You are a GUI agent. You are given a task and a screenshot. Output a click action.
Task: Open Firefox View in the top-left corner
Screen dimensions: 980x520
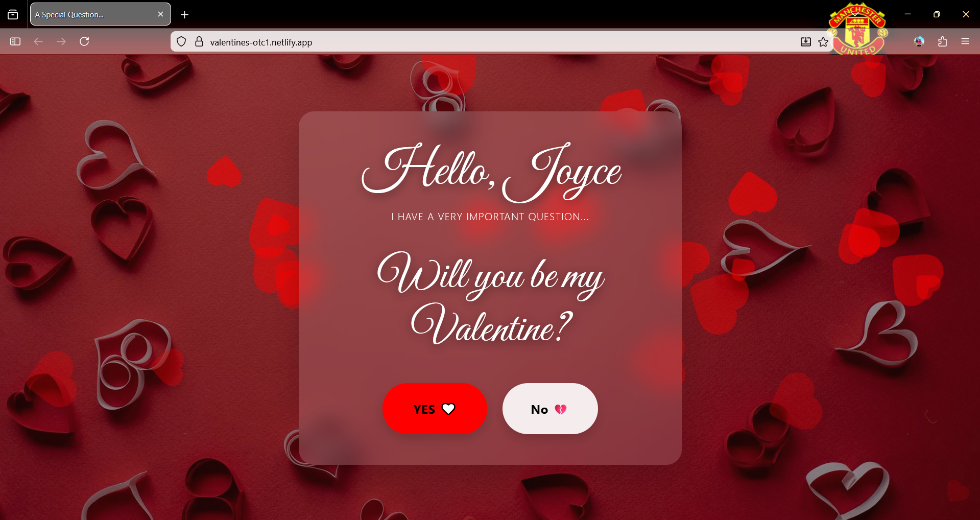(x=12, y=14)
